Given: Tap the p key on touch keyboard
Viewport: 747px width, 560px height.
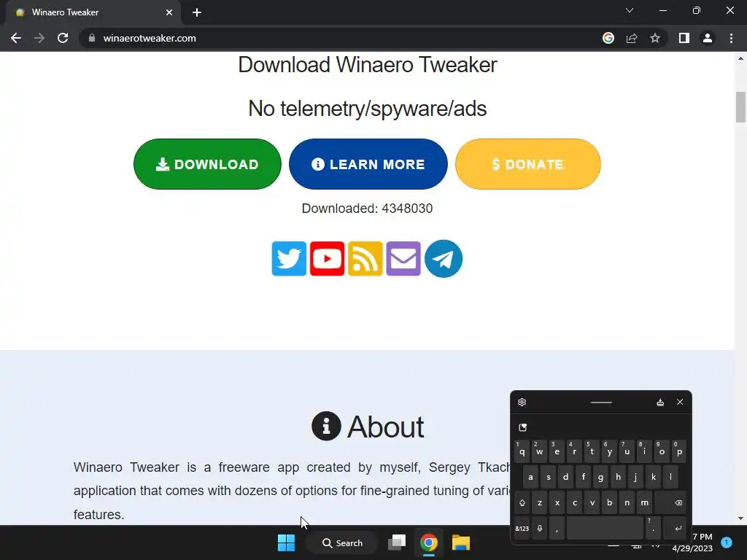Looking at the screenshot, I should pos(679,452).
